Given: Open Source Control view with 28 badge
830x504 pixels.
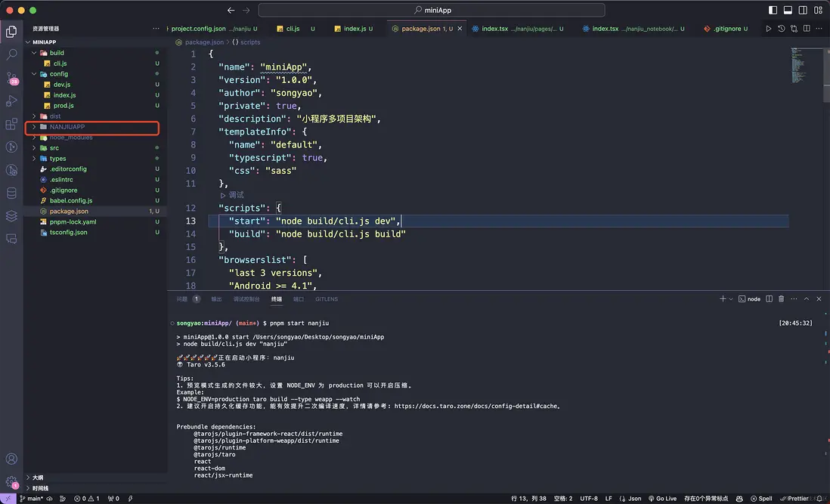Looking at the screenshot, I should pyautogui.click(x=11, y=79).
